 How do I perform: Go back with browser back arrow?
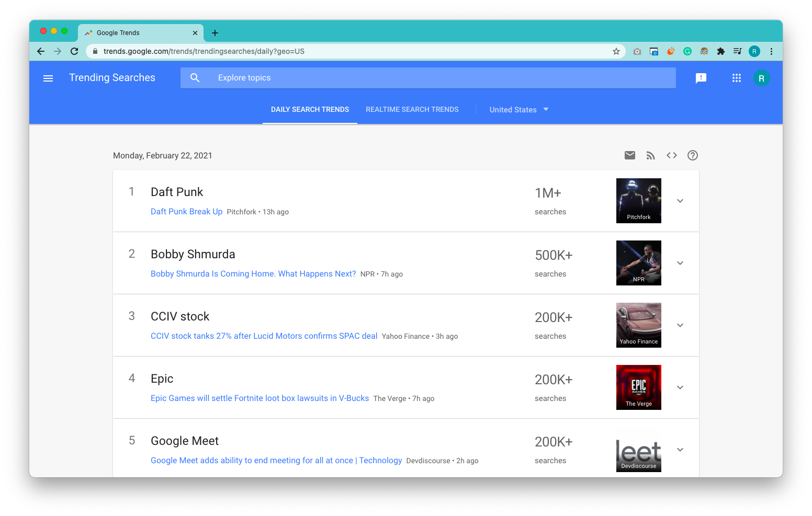[41, 51]
